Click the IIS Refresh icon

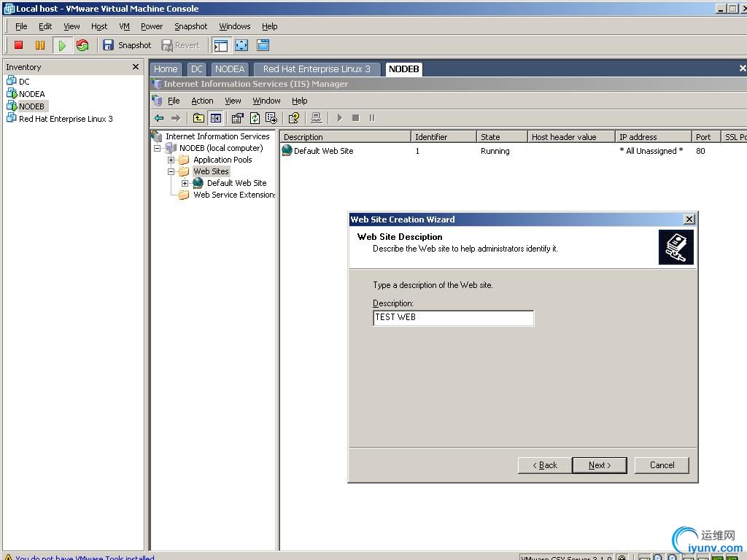pos(255,117)
